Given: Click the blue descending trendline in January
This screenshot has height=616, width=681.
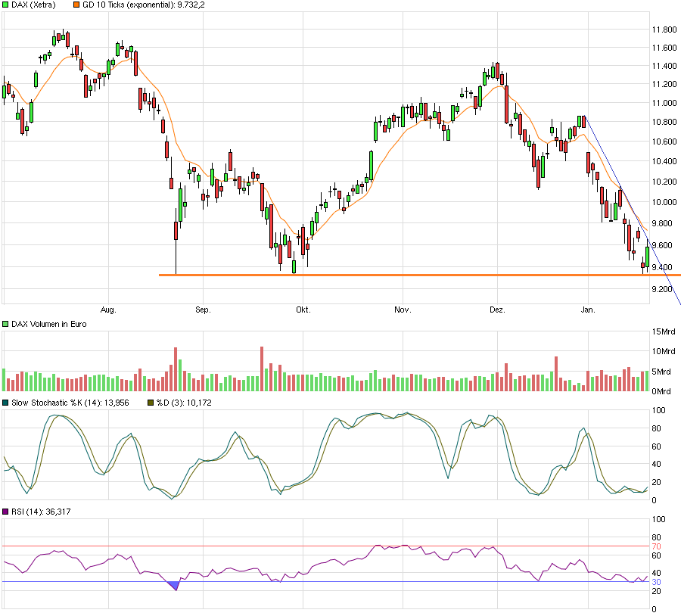Looking at the screenshot, I should 633,210.
